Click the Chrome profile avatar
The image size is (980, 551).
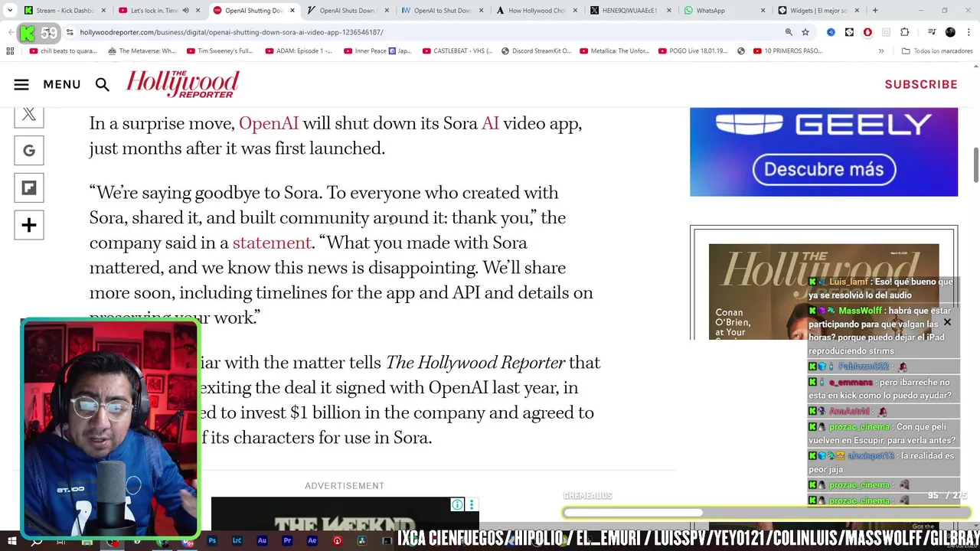pyautogui.click(x=950, y=32)
